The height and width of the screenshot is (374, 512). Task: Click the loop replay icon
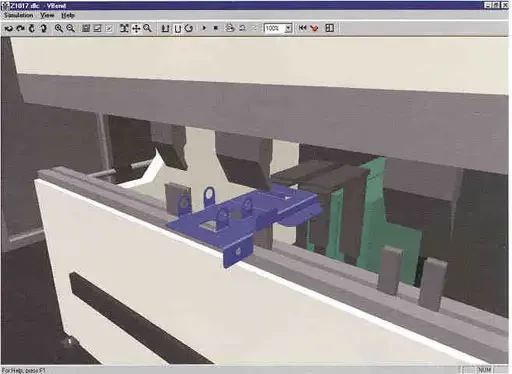pos(242,29)
